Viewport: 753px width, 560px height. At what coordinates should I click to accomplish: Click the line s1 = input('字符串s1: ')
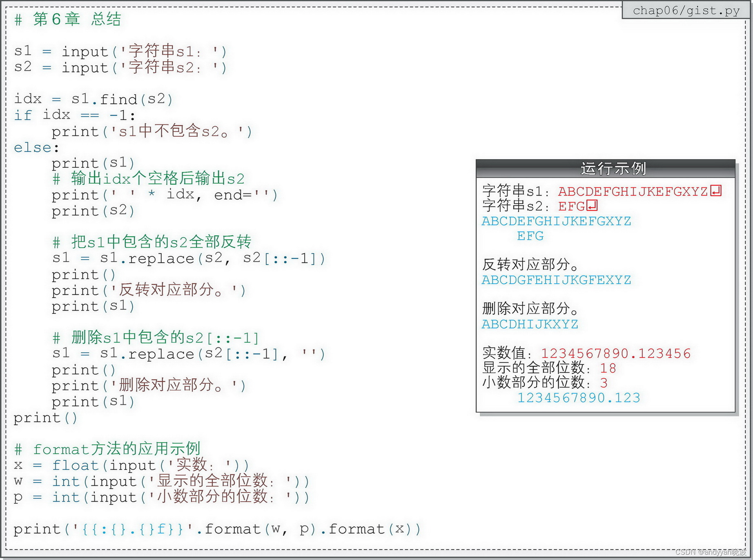120,51
